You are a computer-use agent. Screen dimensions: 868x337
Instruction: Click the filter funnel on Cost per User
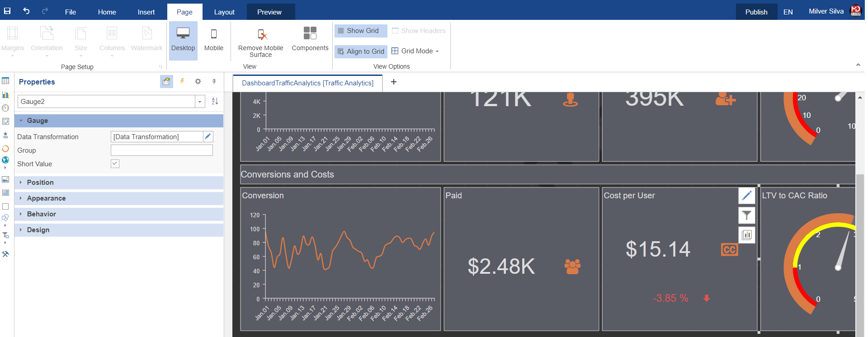(x=747, y=215)
